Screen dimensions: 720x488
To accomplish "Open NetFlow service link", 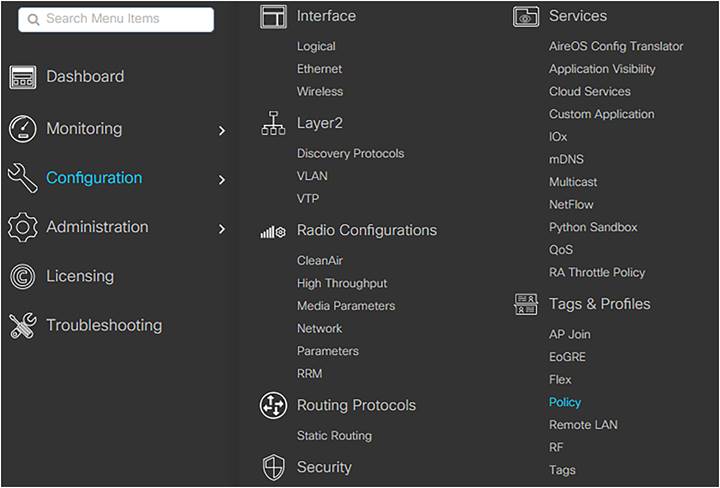I will click(571, 204).
